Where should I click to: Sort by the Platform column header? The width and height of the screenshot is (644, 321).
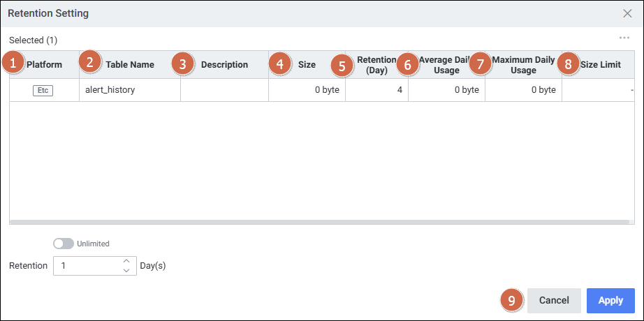pyautogui.click(x=44, y=65)
